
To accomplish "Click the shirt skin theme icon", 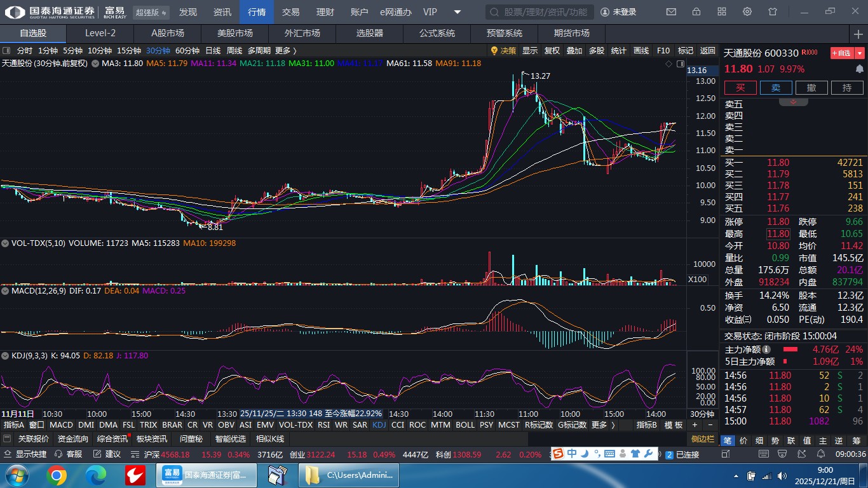I will pyautogui.click(x=773, y=12).
